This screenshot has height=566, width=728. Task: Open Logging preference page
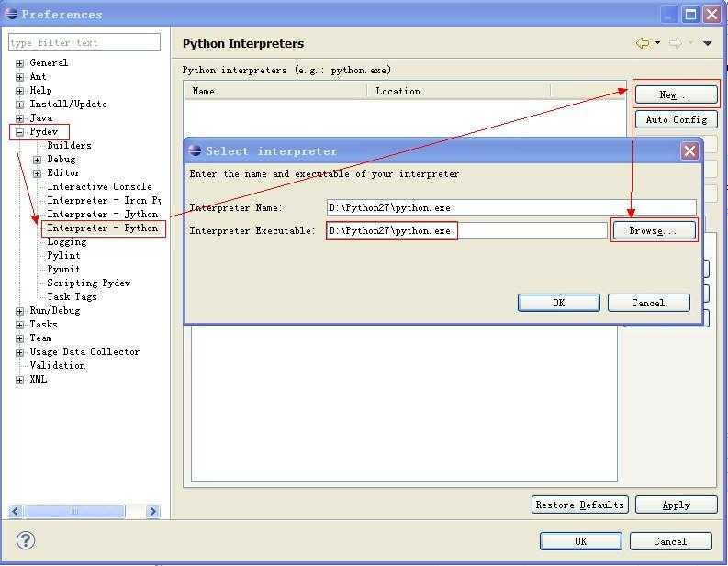tap(66, 241)
